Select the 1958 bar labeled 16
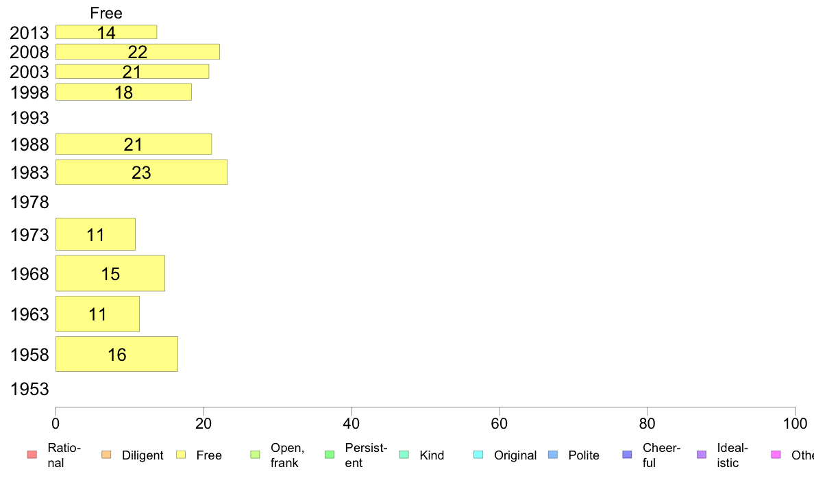 point(116,355)
